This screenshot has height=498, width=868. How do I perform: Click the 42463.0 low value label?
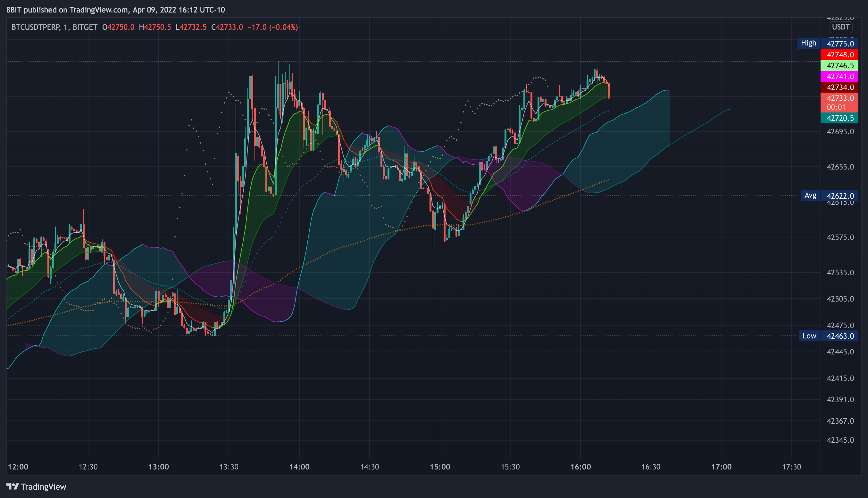(x=840, y=336)
